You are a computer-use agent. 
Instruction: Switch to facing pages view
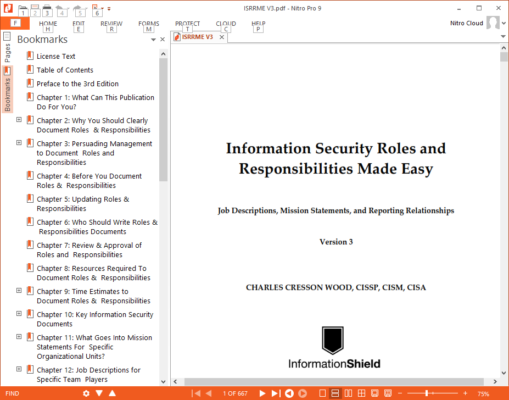point(348,393)
